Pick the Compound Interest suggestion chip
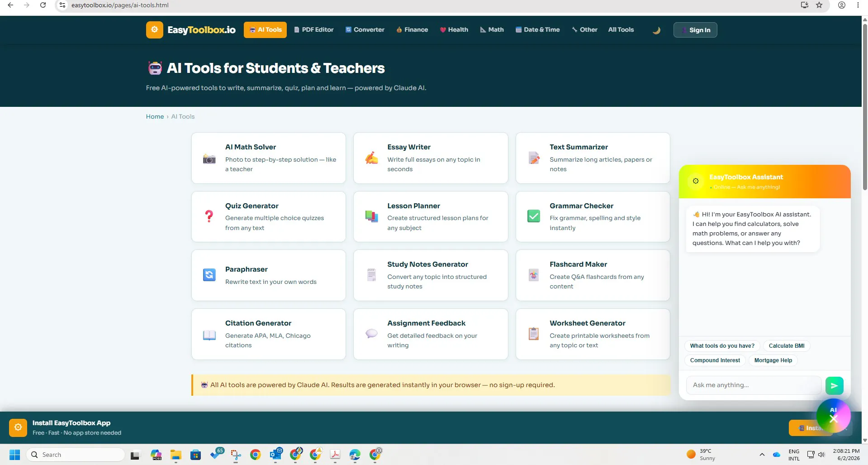 [715, 360]
